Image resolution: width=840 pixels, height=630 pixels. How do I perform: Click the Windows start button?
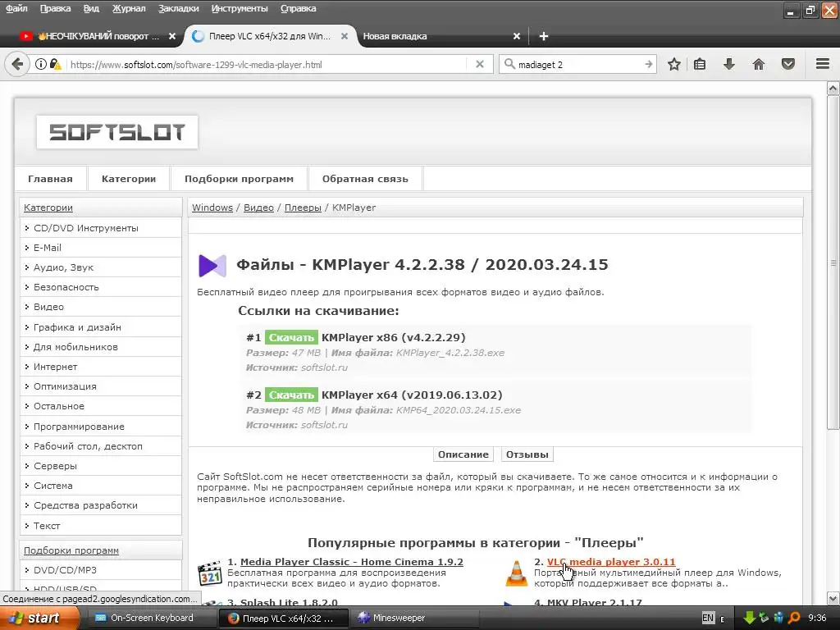coord(38,618)
